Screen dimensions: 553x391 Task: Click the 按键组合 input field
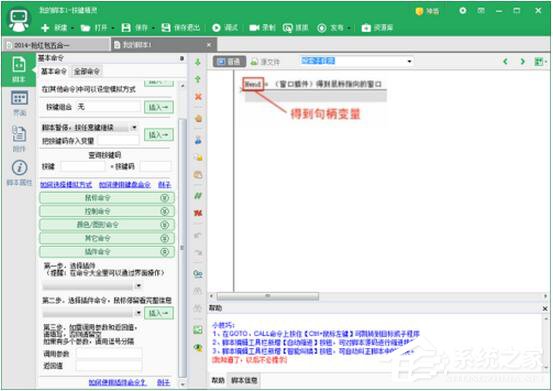tap(109, 107)
